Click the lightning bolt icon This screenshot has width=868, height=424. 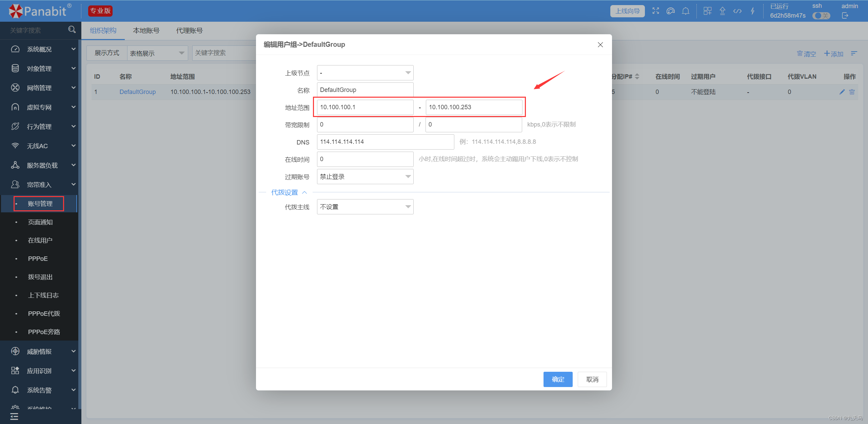[752, 11]
